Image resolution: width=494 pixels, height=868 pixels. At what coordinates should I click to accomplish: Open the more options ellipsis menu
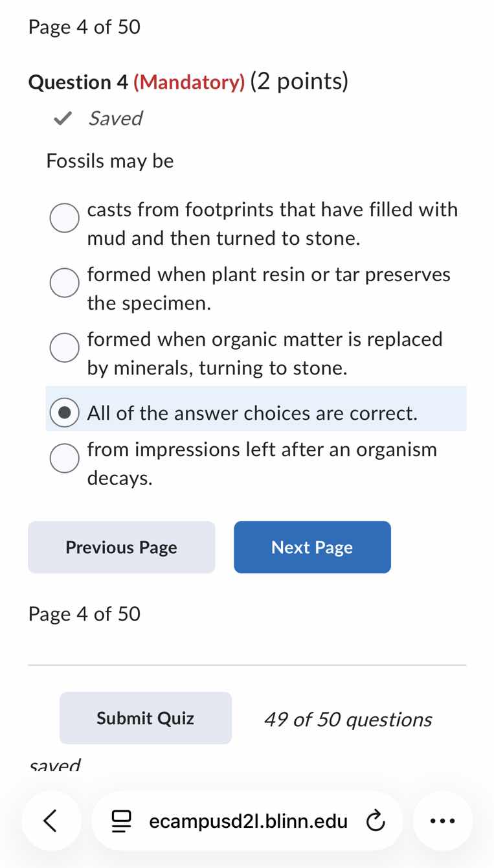(442, 821)
